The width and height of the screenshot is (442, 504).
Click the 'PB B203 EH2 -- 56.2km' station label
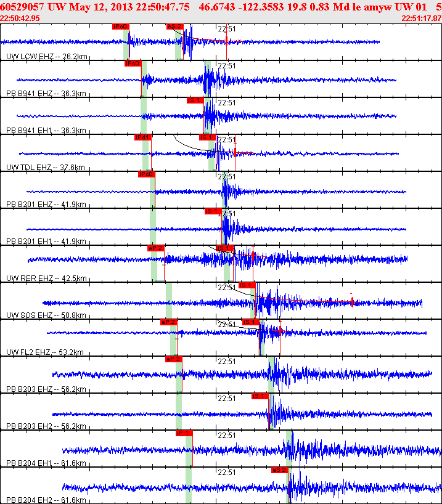pyautogui.click(x=46, y=426)
